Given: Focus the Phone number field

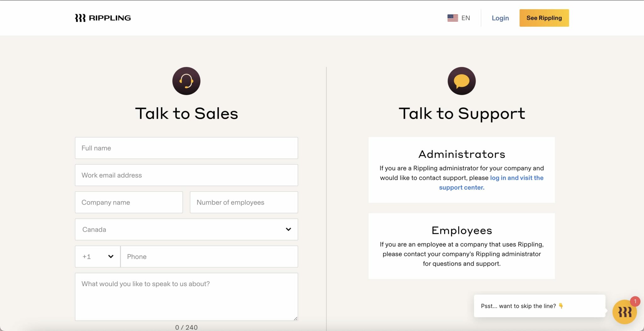Looking at the screenshot, I should (x=209, y=257).
